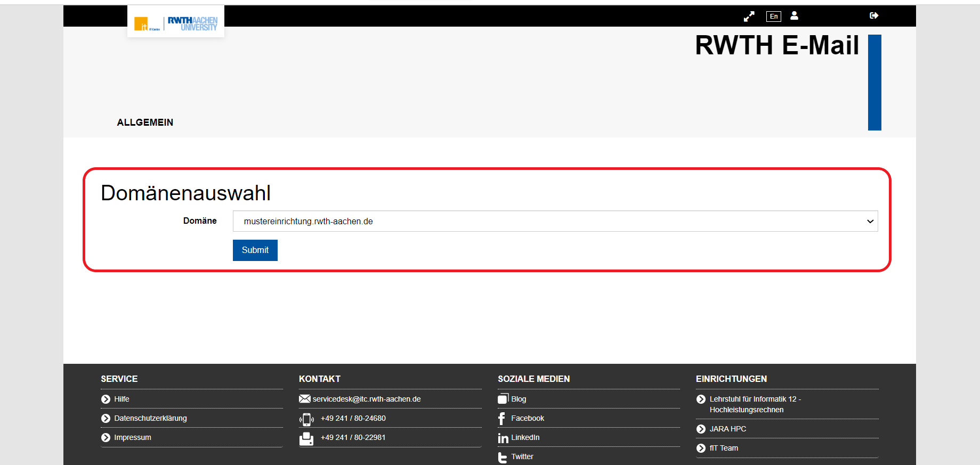Viewport: 980px width, 465px height.
Task: Click the Blog icon under Soziale Medien
Action: pyautogui.click(x=503, y=399)
